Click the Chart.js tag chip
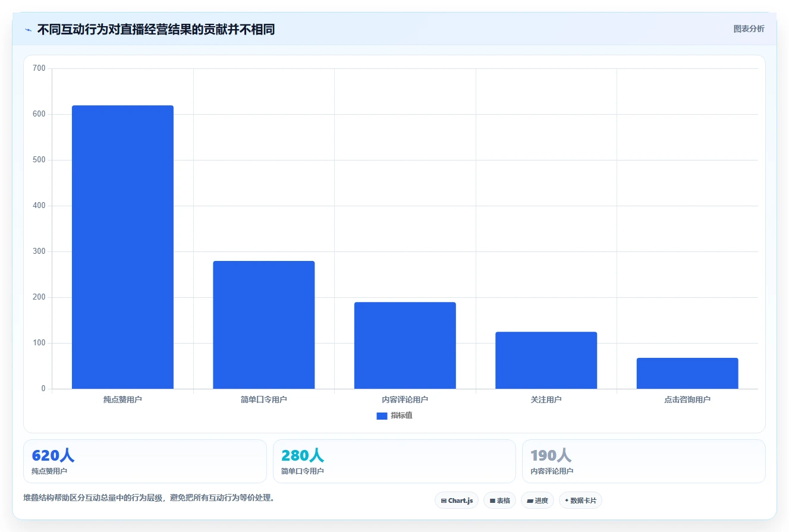 click(457, 500)
